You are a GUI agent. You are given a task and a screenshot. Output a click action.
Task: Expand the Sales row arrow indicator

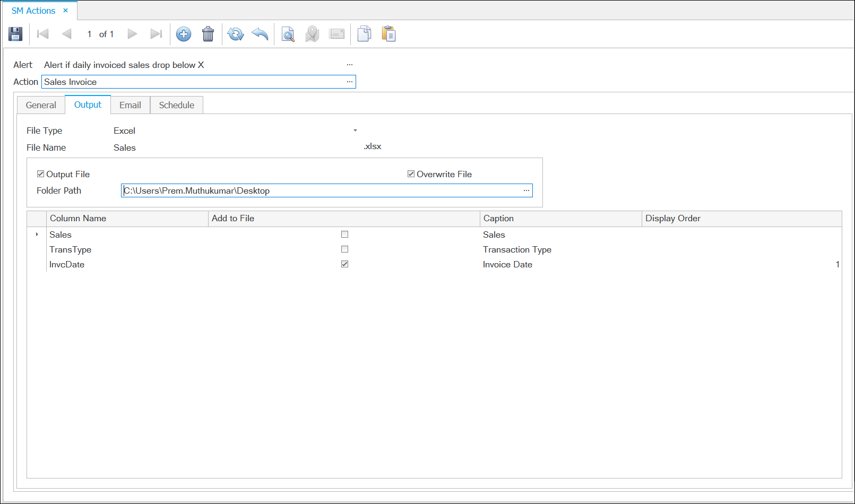tap(37, 234)
